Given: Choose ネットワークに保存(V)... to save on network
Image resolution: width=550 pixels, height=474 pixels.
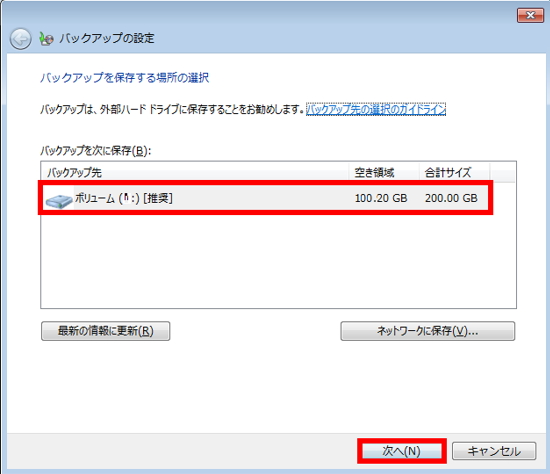Looking at the screenshot, I should pyautogui.click(x=428, y=331).
